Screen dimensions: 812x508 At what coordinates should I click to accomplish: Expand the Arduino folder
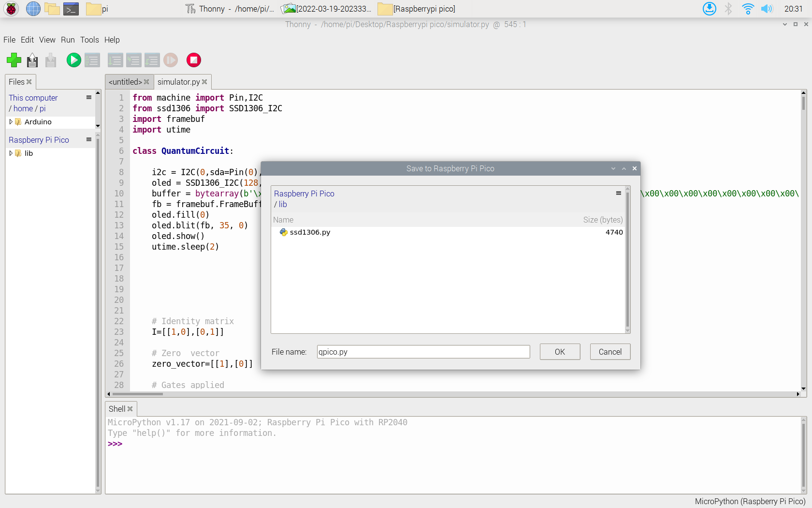click(11, 122)
